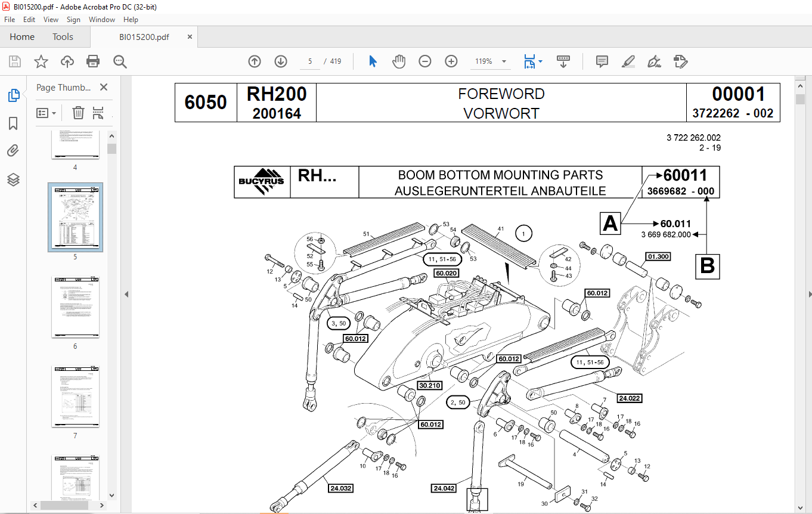Viewport: 812px width, 514px height.
Task: Open the Window menu
Action: point(102,20)
